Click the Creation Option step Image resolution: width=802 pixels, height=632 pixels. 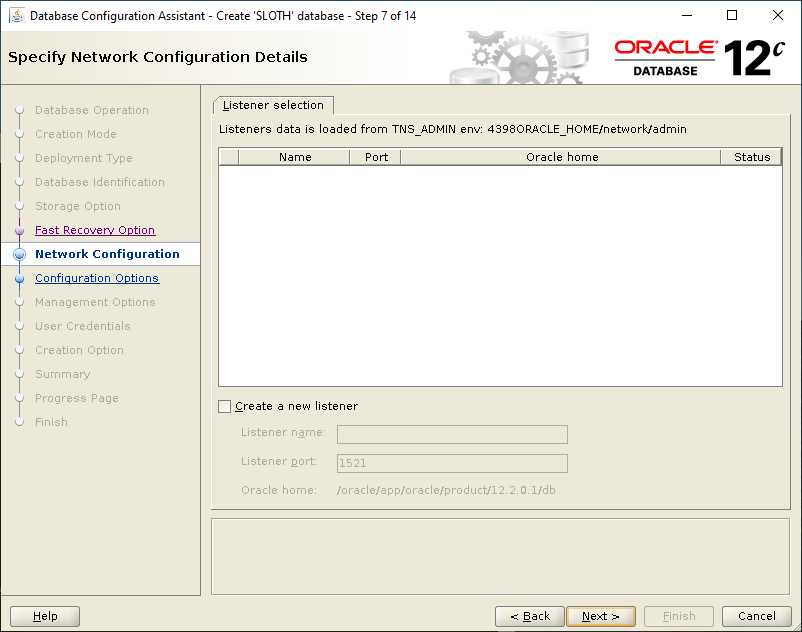click(79, 350)
